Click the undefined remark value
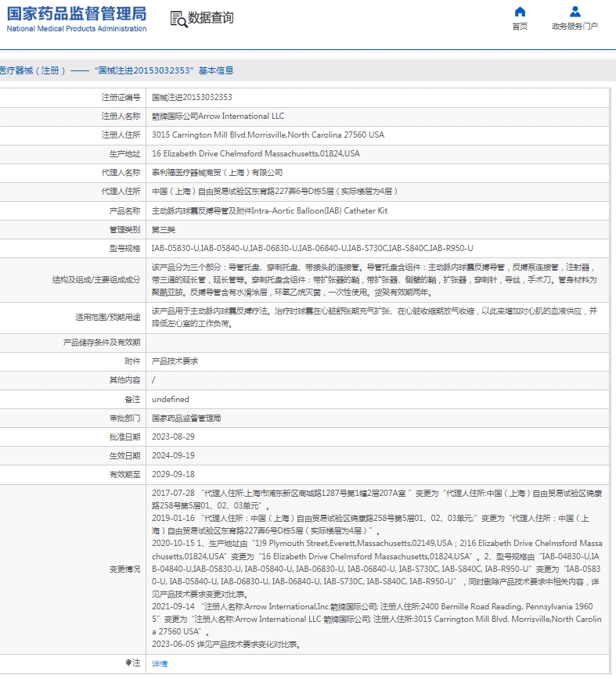The image size is (616, 679). coord(171,399)
